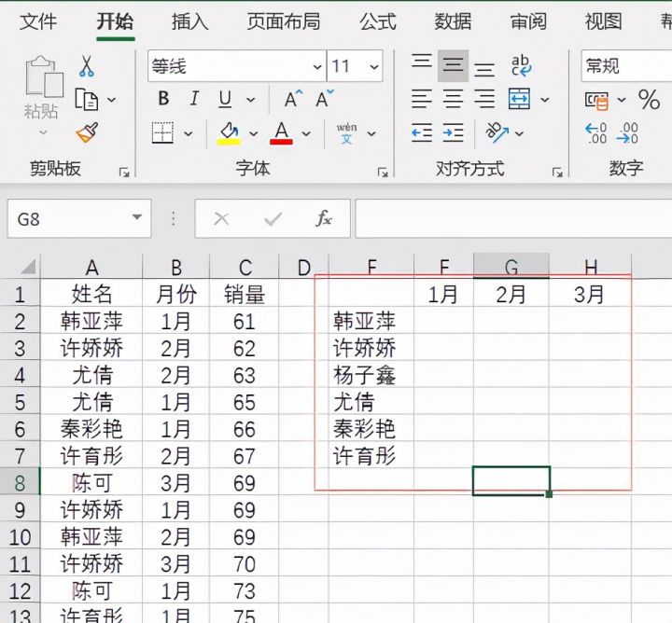This screenshot has height=623, width=672.
Task: Increase indent
Action: [x=453, y=132]
